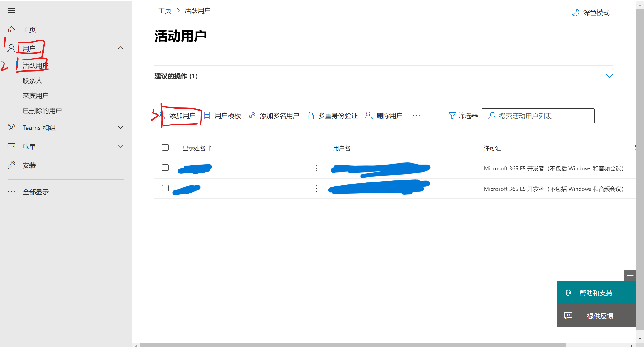The height and width of the screenshot is (347, 644).
Task: Click the horizontal scrollbar at bottom
Action: (353, 345)
